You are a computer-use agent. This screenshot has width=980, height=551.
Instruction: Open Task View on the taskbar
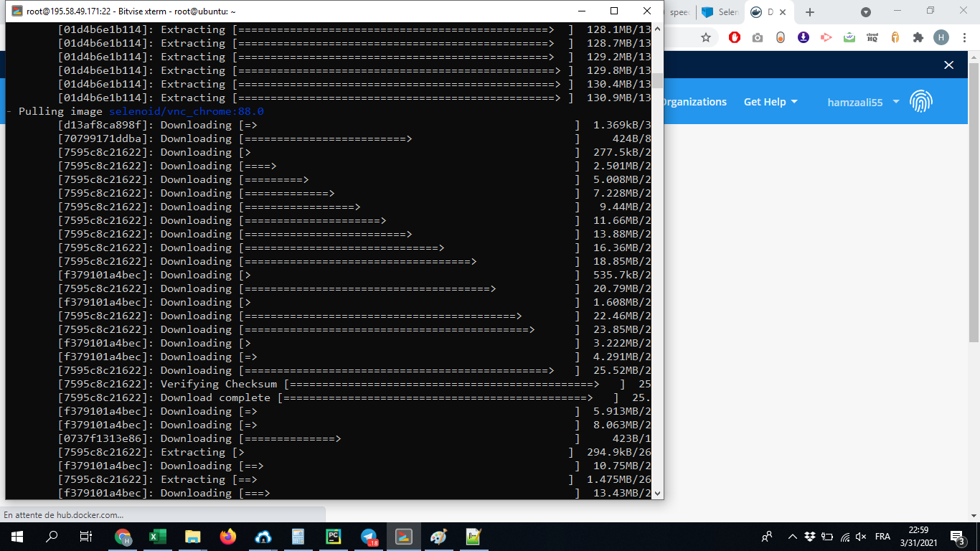tap(86, 537)
